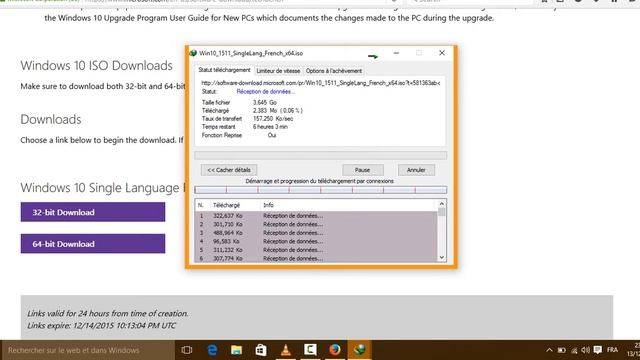Click the Windows 10 ISO Downloads heading
The image size is (640, 360).
coord(97,66)
